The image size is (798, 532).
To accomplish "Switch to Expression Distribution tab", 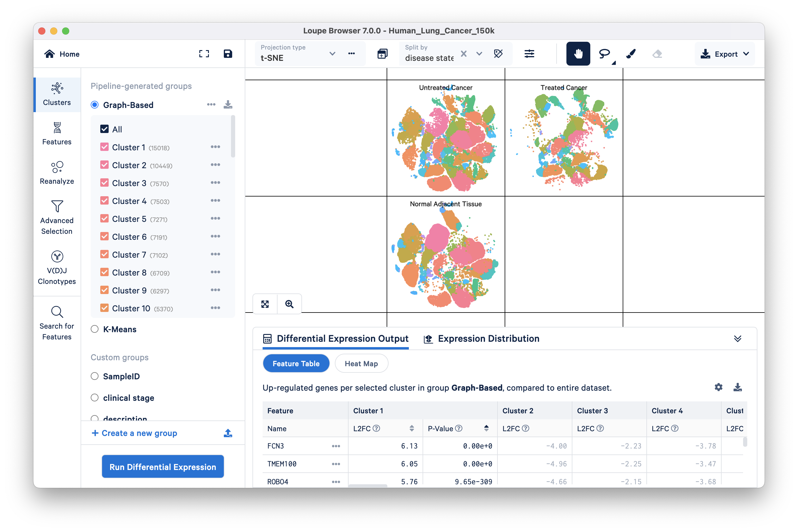I will pos(482,338).
